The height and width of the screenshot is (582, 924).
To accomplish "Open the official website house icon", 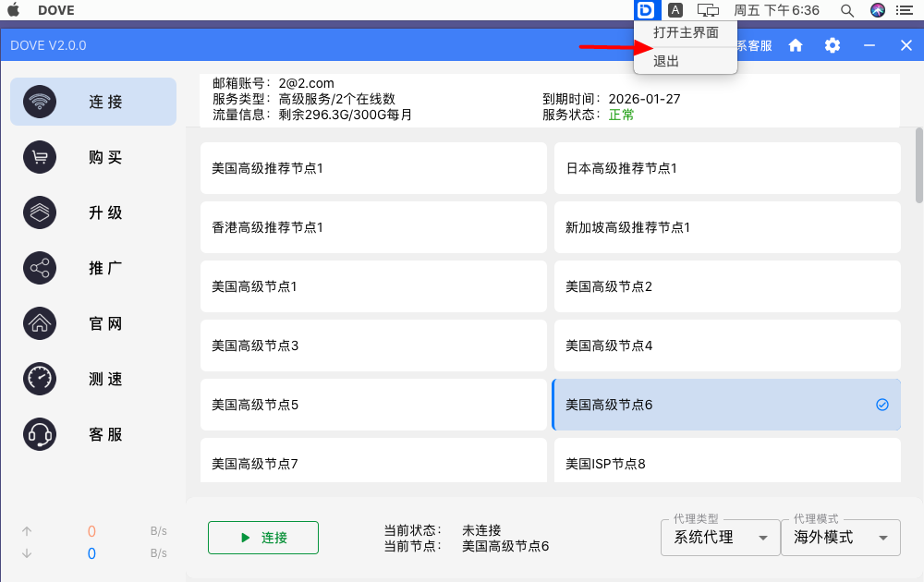I will click(x=40, y=323).
